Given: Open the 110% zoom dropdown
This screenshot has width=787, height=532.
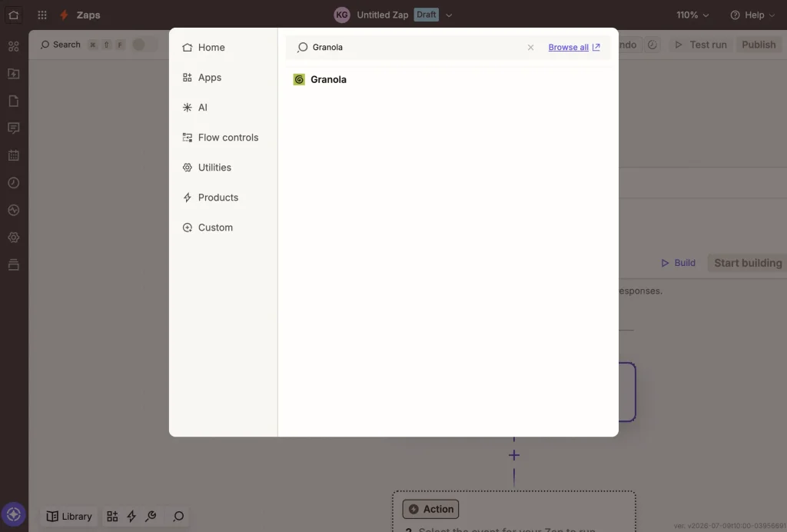Looking at the screenshot, I should point(692,15).
